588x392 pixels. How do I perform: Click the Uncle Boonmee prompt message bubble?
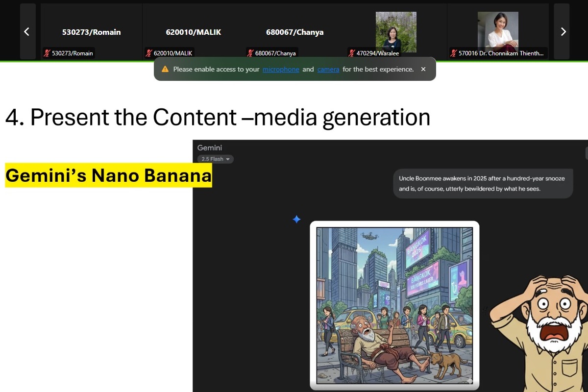click(x=483, y=184)
